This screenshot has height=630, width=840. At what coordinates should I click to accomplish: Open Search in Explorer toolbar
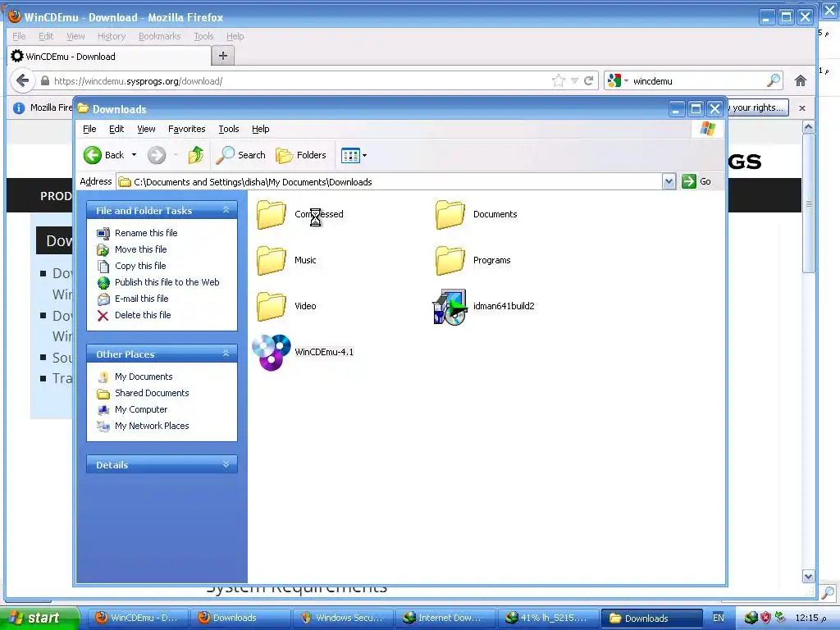pyautogui.click(x=240, y=155)
